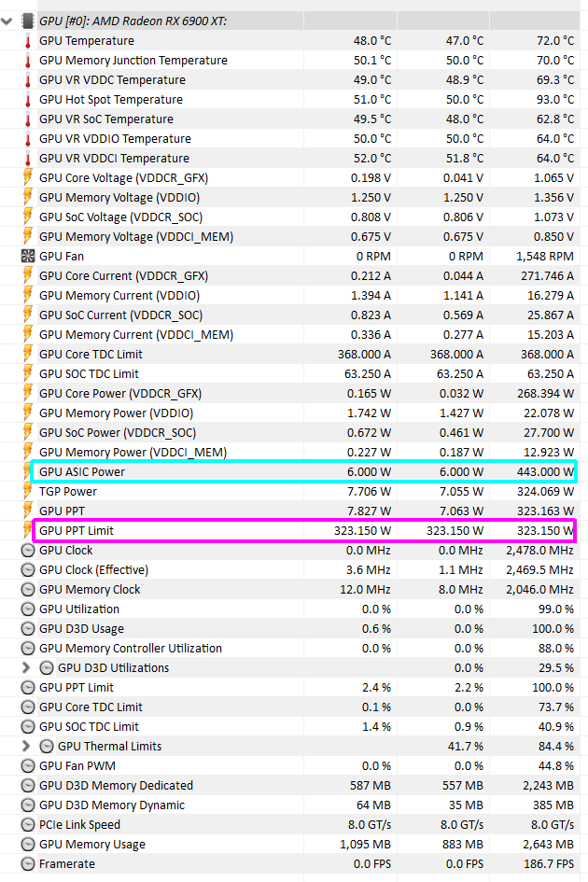Select the GPU [#0]: AMD Radeon RX 6900 XT header

pos(133,21)
